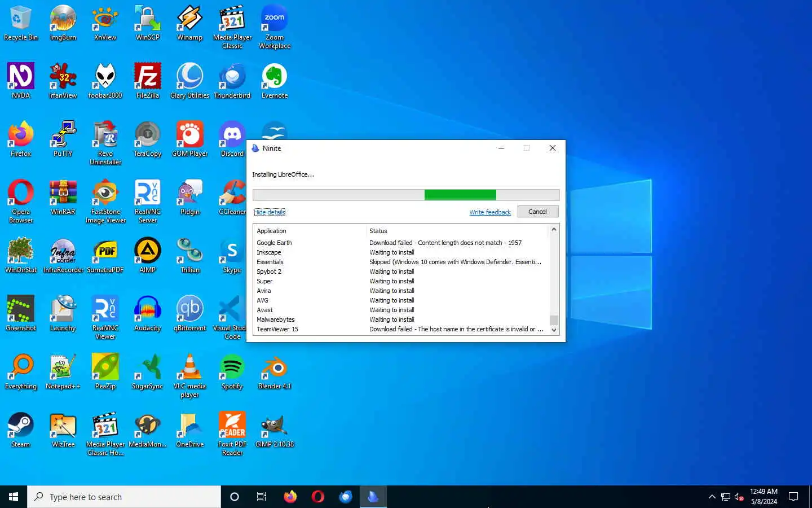The height and width of the screenshot is (508, 812).
Task: Click the Ninite installation progress bar
Action: tap(406, 195)
